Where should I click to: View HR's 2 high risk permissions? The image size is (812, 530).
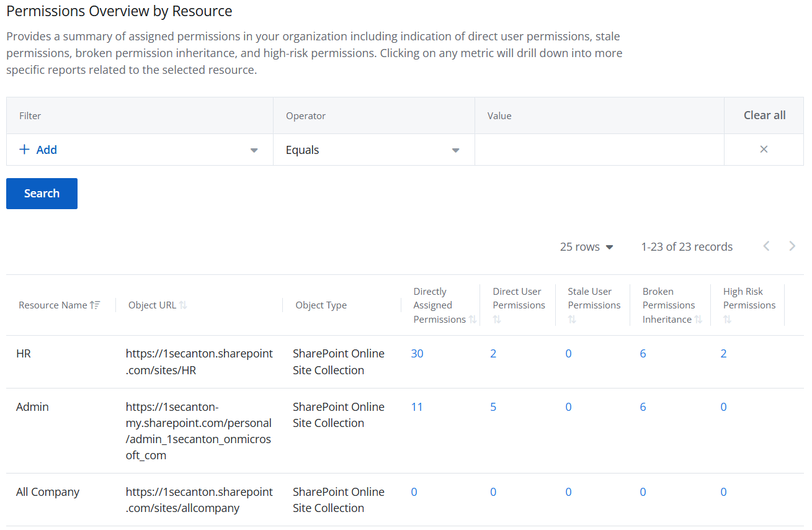tap(723, 354)
